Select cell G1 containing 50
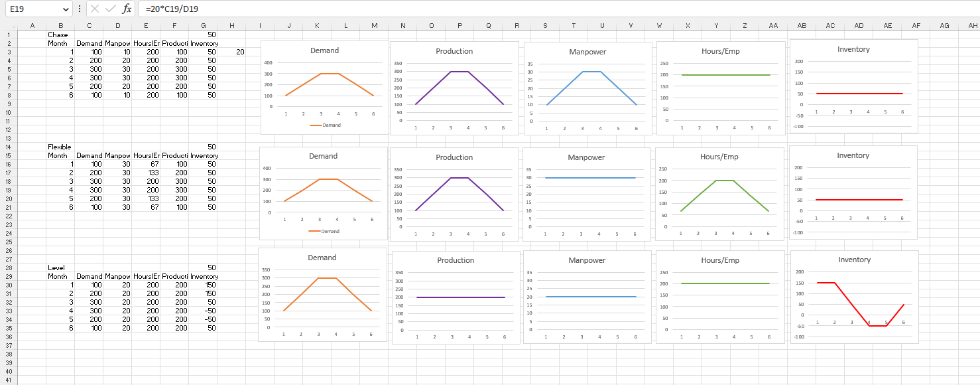 point(204,34)
